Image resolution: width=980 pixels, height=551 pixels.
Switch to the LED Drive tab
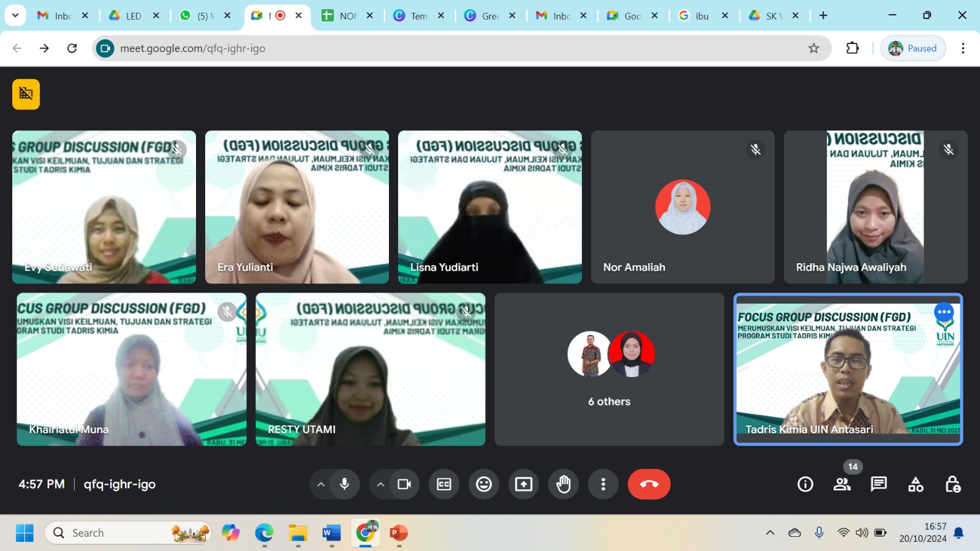(135, 16)
